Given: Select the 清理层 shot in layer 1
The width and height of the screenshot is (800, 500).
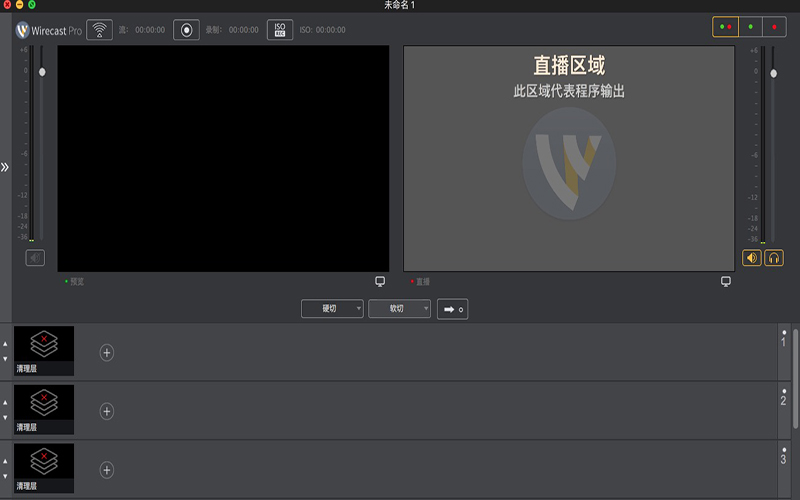Looking at the screenshot, I should tap(44, 351).
